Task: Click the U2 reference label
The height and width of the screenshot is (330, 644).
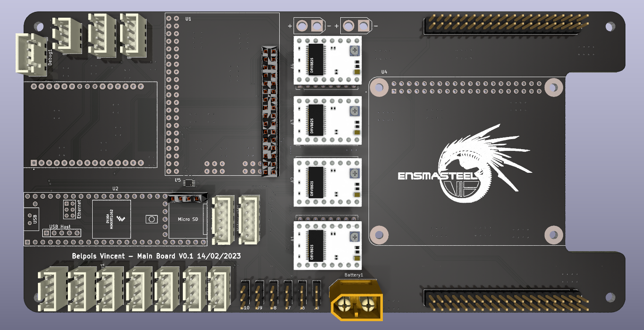Action: pyautogui.click(x=115, y=188)
